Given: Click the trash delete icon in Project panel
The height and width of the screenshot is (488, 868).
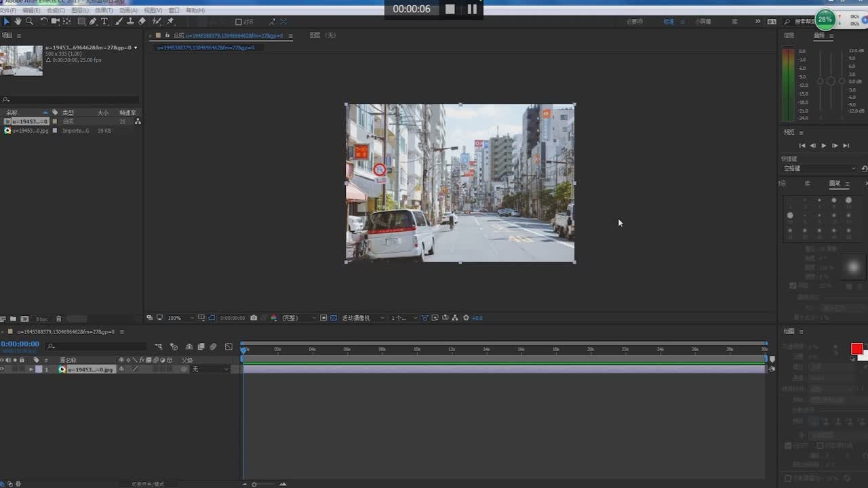Looking at the screenshot, I should 58,319.
